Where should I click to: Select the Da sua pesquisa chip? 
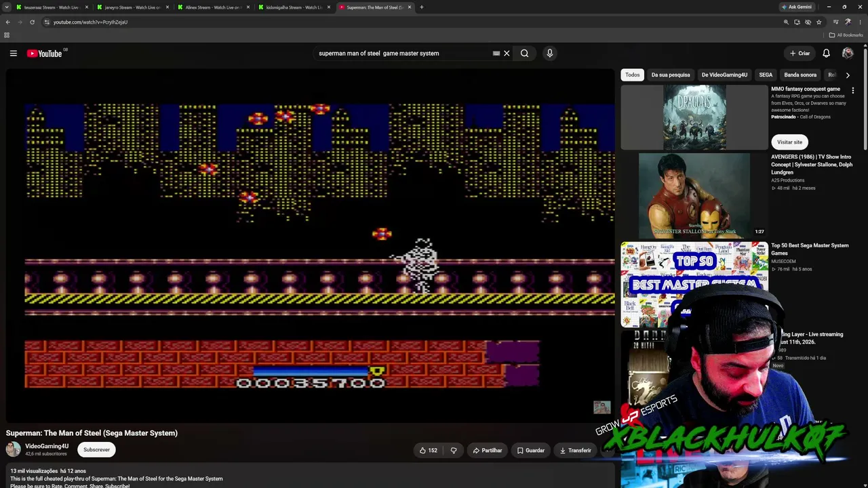[671, 75]
